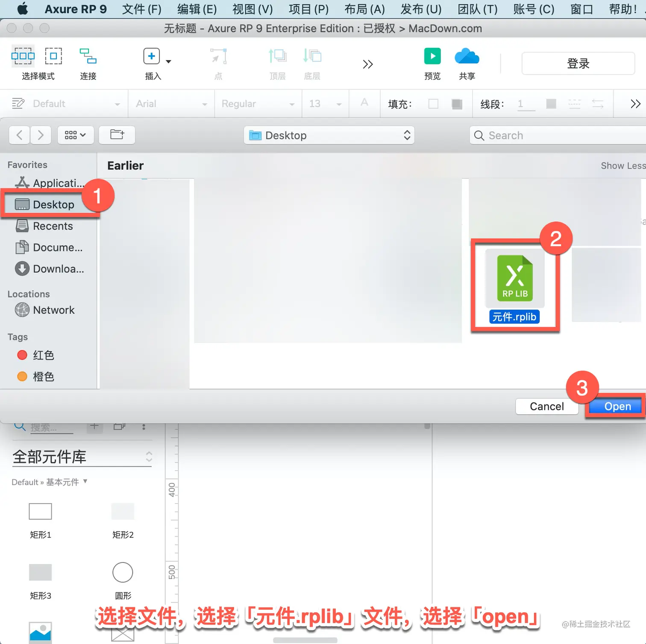Open the 全部元件库 library selector
646x644 pixels.
(x=82, y=457)
